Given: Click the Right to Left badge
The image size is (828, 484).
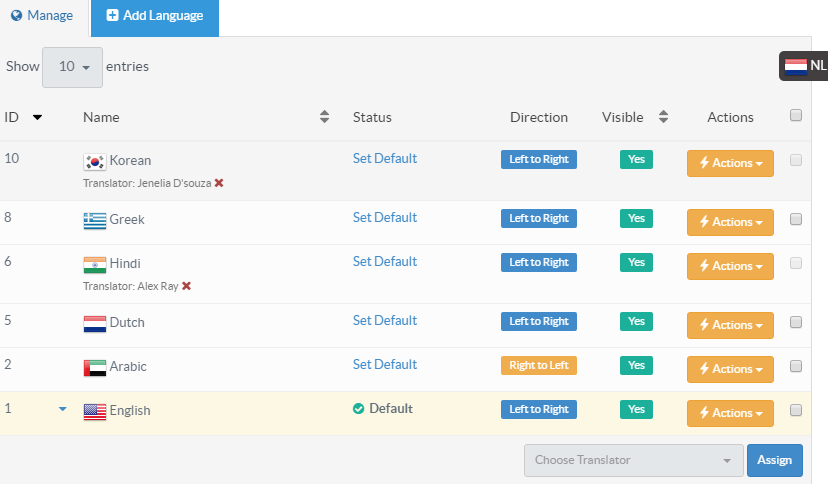Looking at the screenshot, I should point(539,366).
